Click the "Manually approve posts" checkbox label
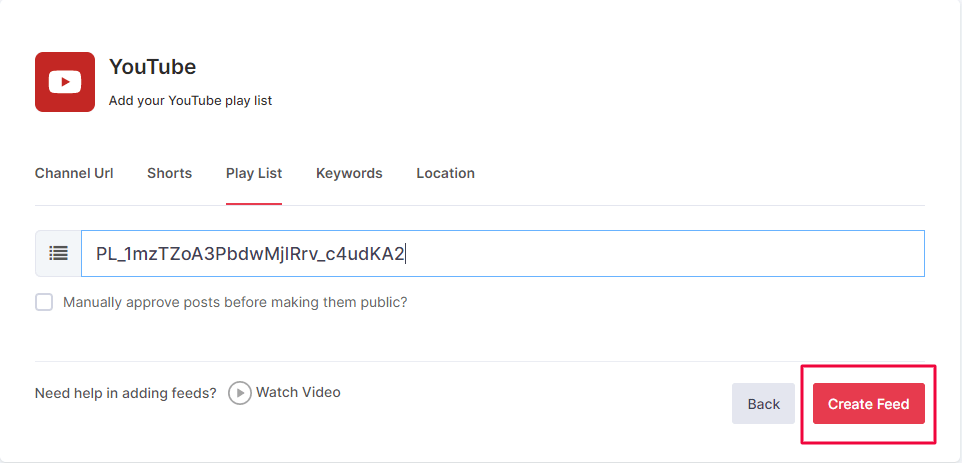The width and height of the screenshot is (962, 463). point(235,302)
